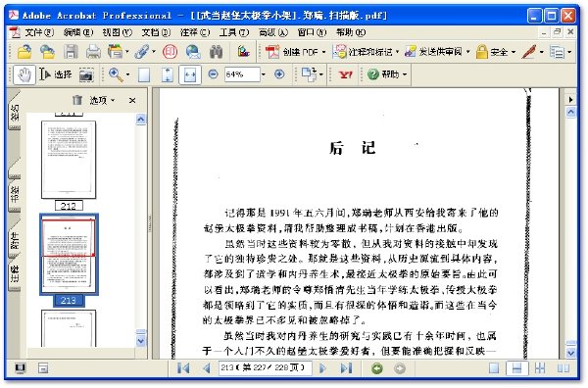Switch to Continuous-Facing page layout

point(540,368)
